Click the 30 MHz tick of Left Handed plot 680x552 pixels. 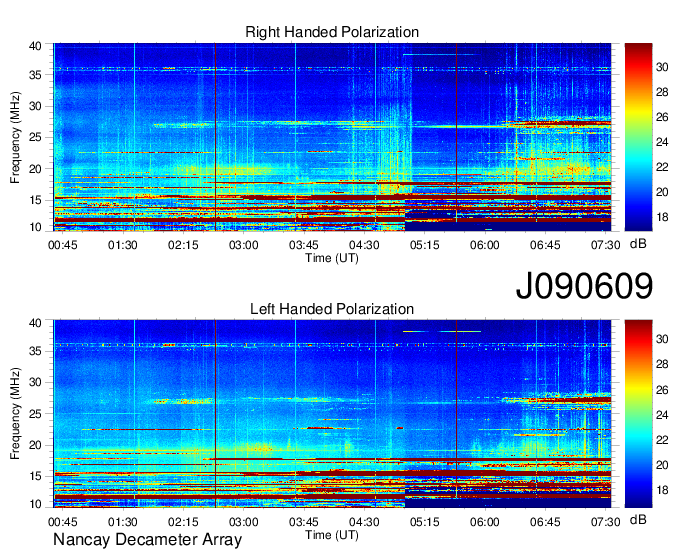click(x=35, y=382)
